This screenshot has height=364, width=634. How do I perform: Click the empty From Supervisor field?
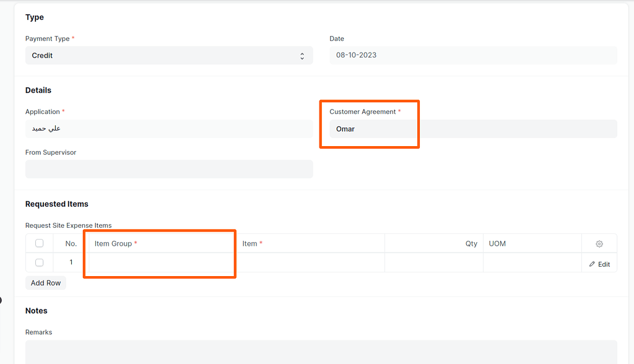[169, 169]
